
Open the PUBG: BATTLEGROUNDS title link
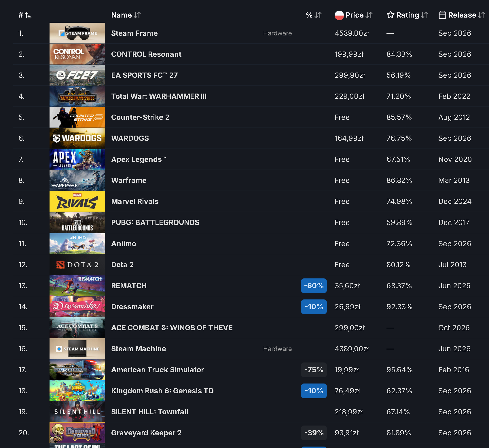click(155, 222)
